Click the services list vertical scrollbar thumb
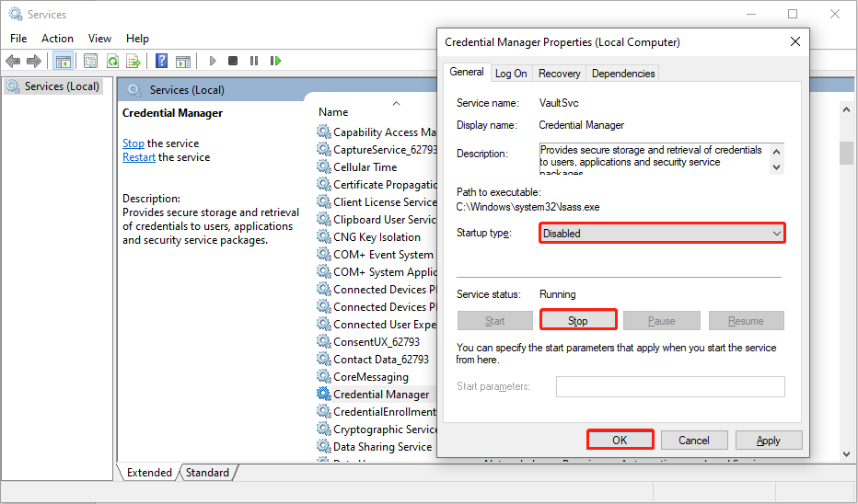The image size is (858, 504). pyautogui.click(x=847, y=153)
